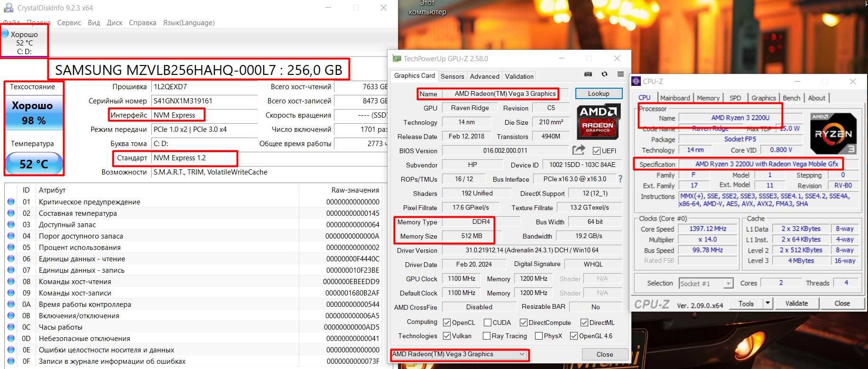This screenshot has width=868, height=369.
Task: Click ID column header in attribute table
Action: point(26,190)
